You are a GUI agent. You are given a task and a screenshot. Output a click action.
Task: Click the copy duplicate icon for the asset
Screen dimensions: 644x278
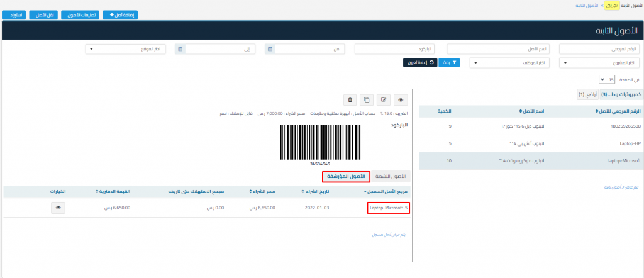coord(367,100)
